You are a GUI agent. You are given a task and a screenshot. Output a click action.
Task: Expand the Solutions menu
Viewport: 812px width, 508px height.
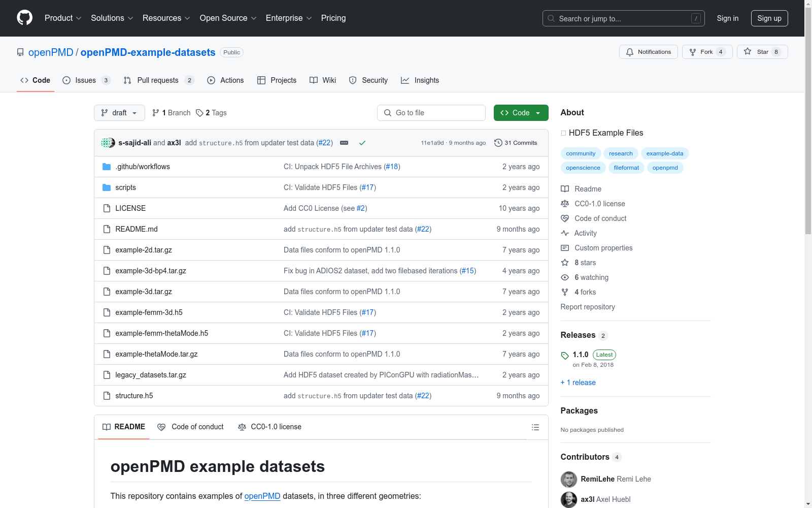(x=112, y=18)
